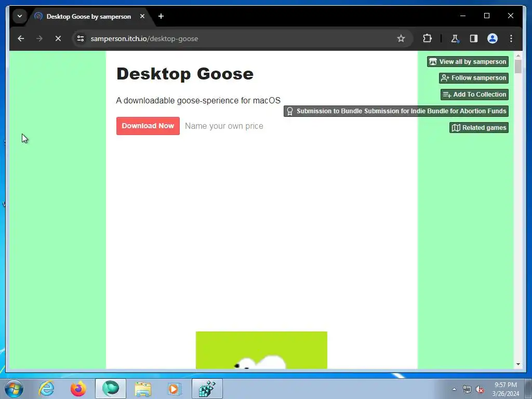
Task: Open Windows Media Player from taskbar
Action: (x=175, y=389)
